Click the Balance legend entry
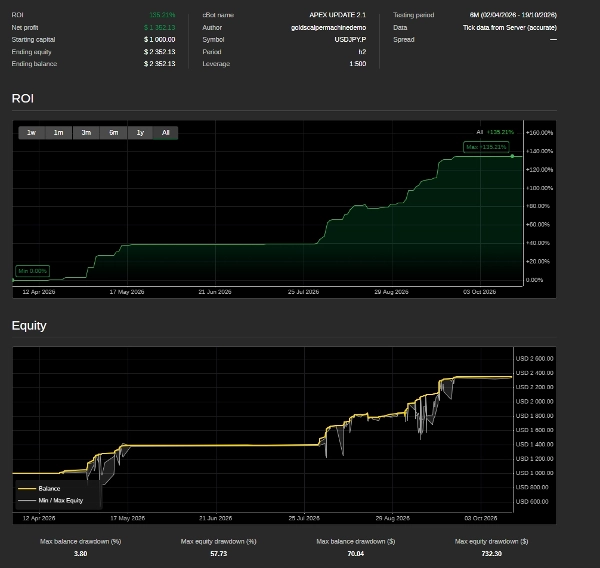 pyautogui.click(x=39, y=489)
